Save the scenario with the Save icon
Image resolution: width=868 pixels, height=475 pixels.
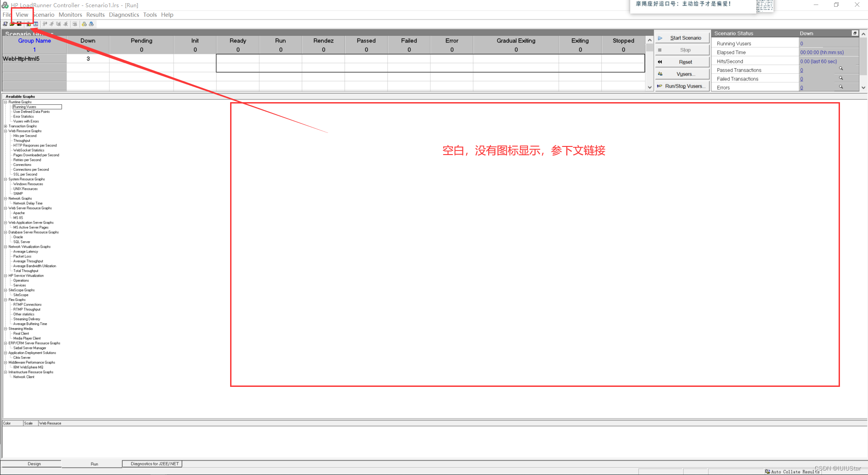coord(19,24)
